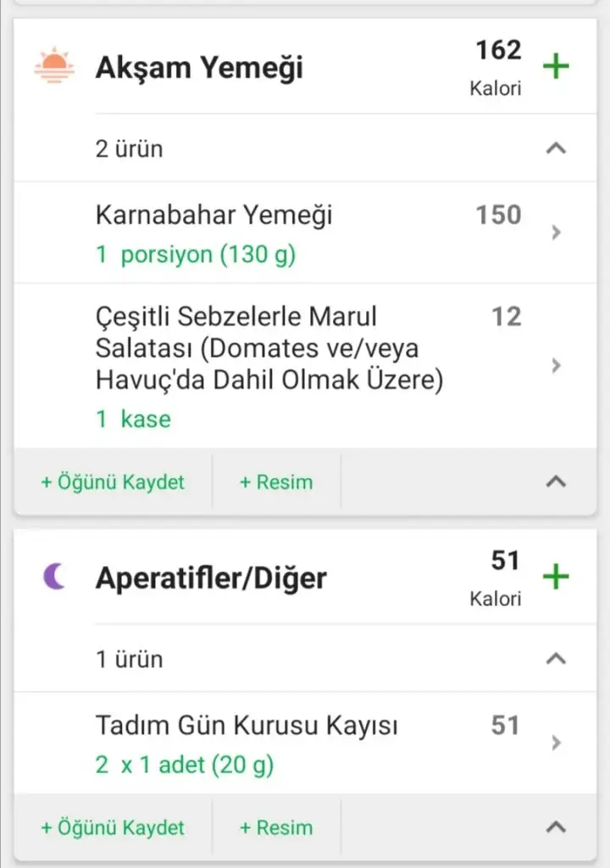This screenshot has height=868, width=610.
Task: Add a photo via Resim in Akşam Yemeği
Action: pyautogui.click(x=276, y=482)
